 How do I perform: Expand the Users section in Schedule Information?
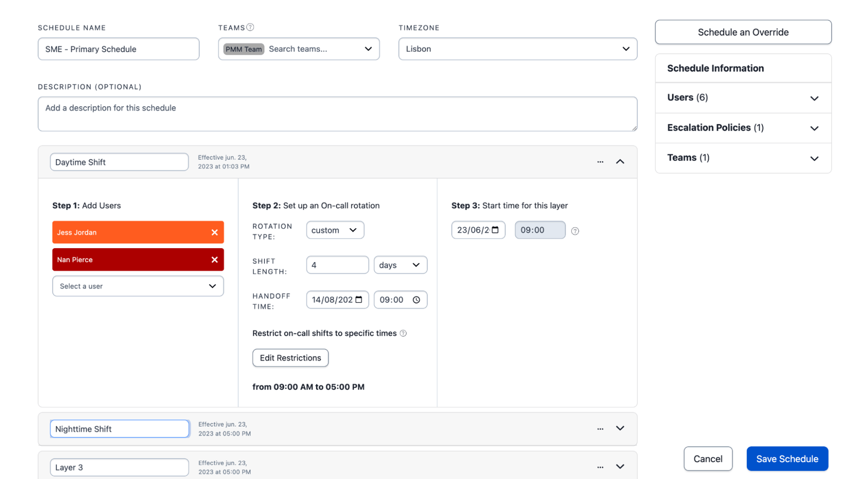click(814, 98)
